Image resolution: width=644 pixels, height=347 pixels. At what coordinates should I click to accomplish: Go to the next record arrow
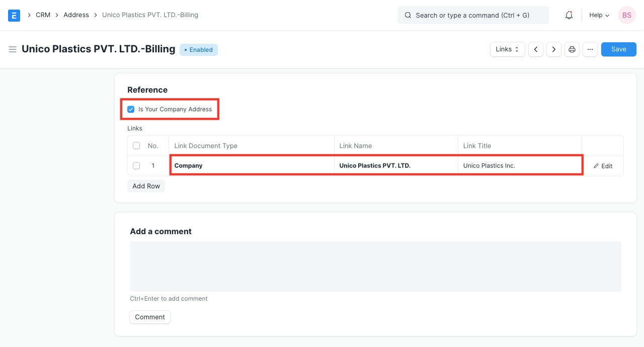[554, 49]
